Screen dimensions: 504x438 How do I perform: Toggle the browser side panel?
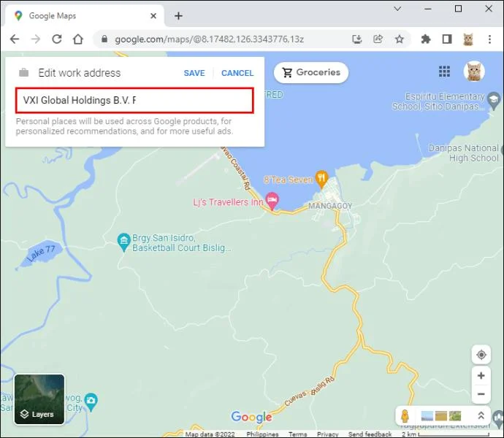pyautogui.click(x=447, y=39)
